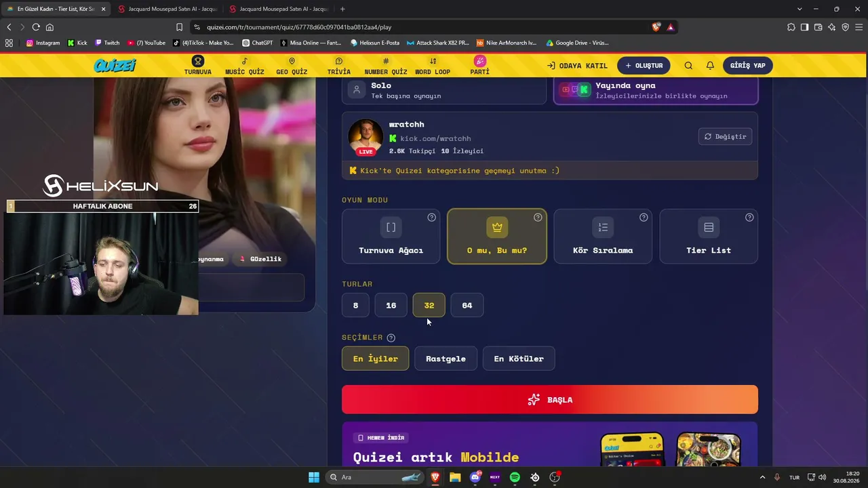Image resolution: width=868 pixels, height=488 pixels.
Task: Show help for Kör Sıralama mode
Action: pyautogui.click(x=644, y=218)
